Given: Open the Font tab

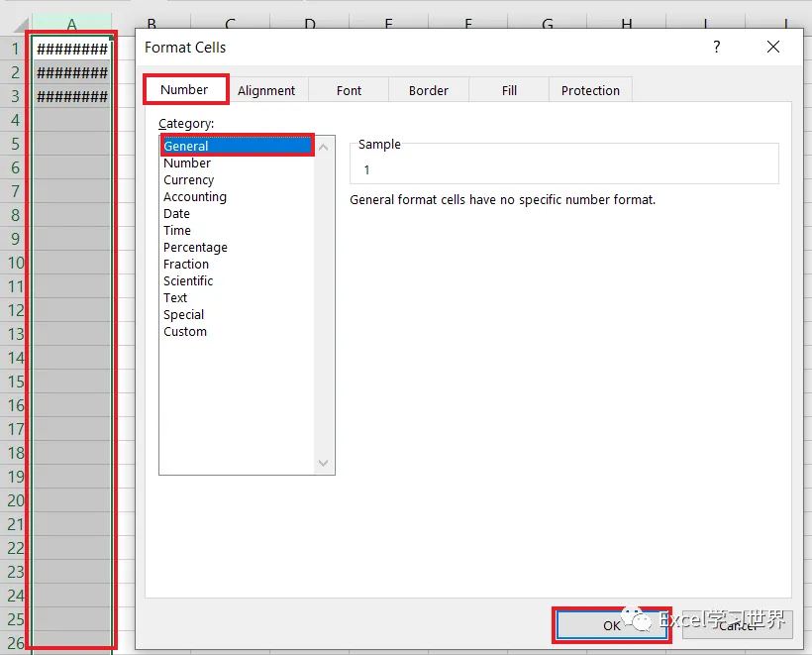Looking at the screenshot, I should point(349,91).
